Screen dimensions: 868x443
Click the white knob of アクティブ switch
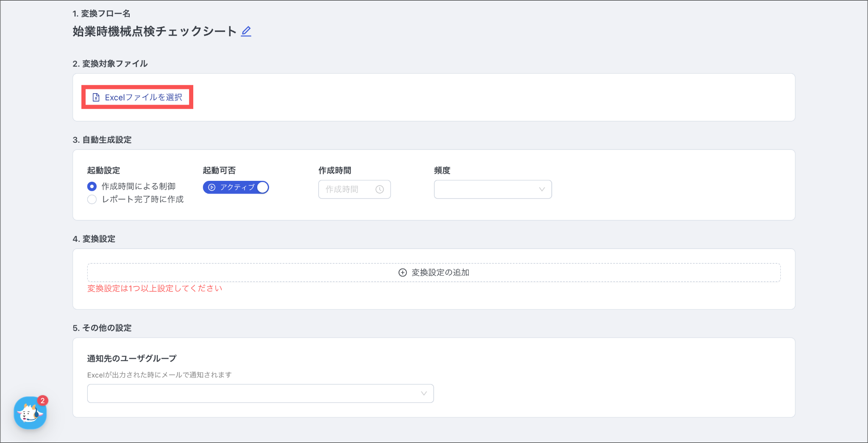pos(262,187)
